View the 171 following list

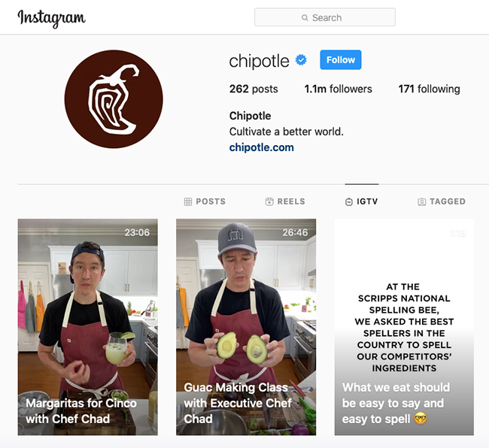(x=429, y=89)
